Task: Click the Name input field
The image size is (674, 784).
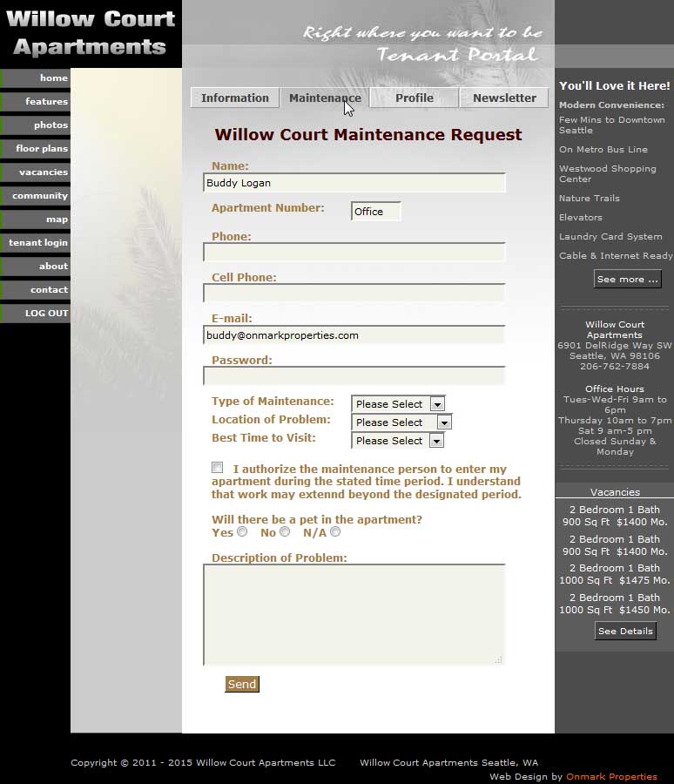Action: [x=354, y=183]
